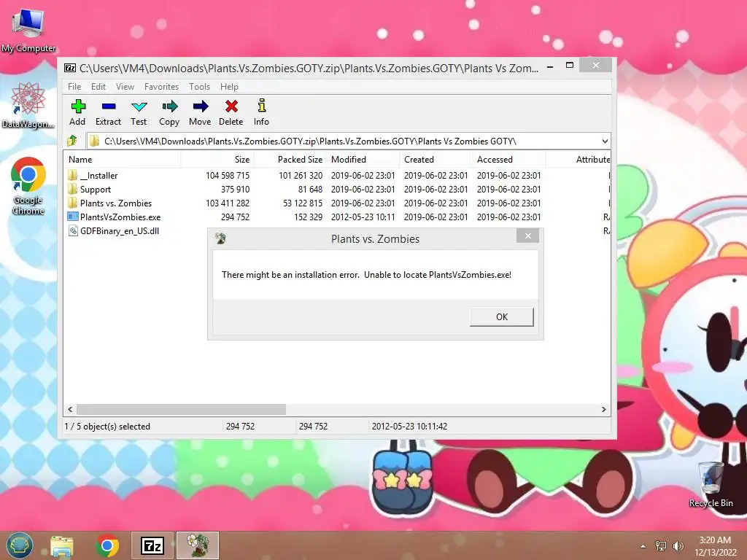The width and height of the screenshot is (747, 560).
Task: Click the scroll left arrow
Action: tap(71, 410)
